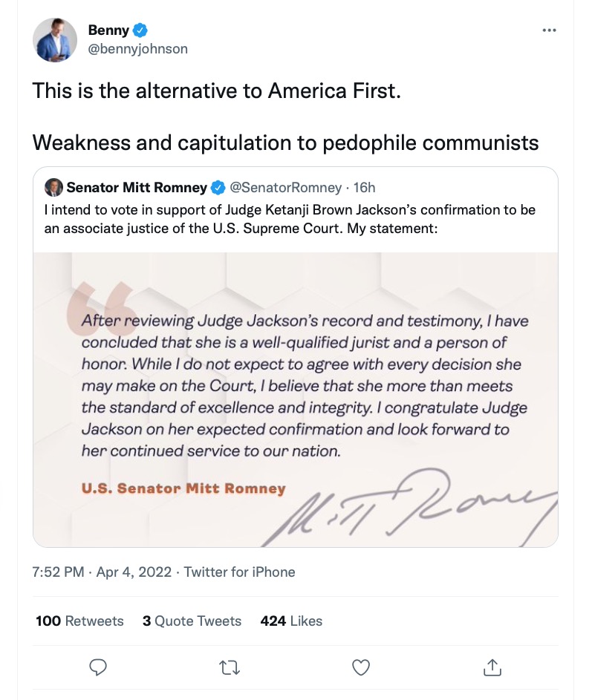Click the quoted tweet's 16h timestamp
The height and width of the screenshot is (700, 592).
tap(364, 186)
